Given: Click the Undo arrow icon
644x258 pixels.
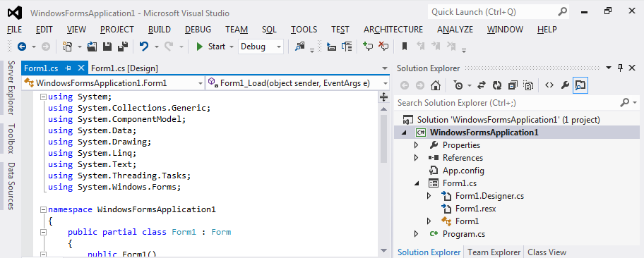Looking at the screenshot, I should [144, 47].
